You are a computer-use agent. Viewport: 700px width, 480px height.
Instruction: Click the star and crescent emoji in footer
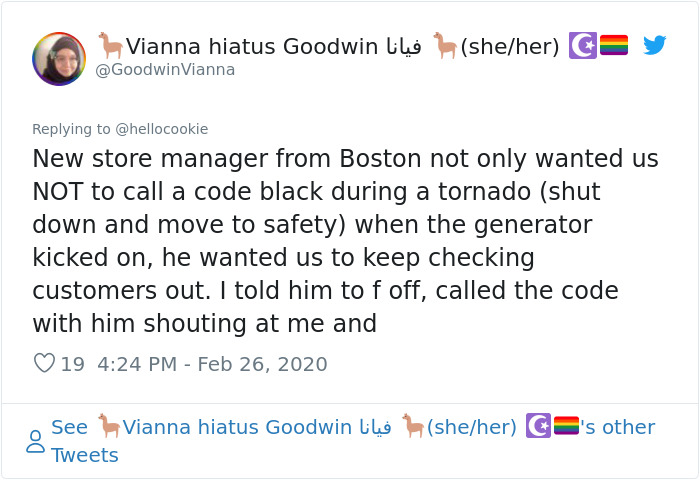click(x=538, y=426)
